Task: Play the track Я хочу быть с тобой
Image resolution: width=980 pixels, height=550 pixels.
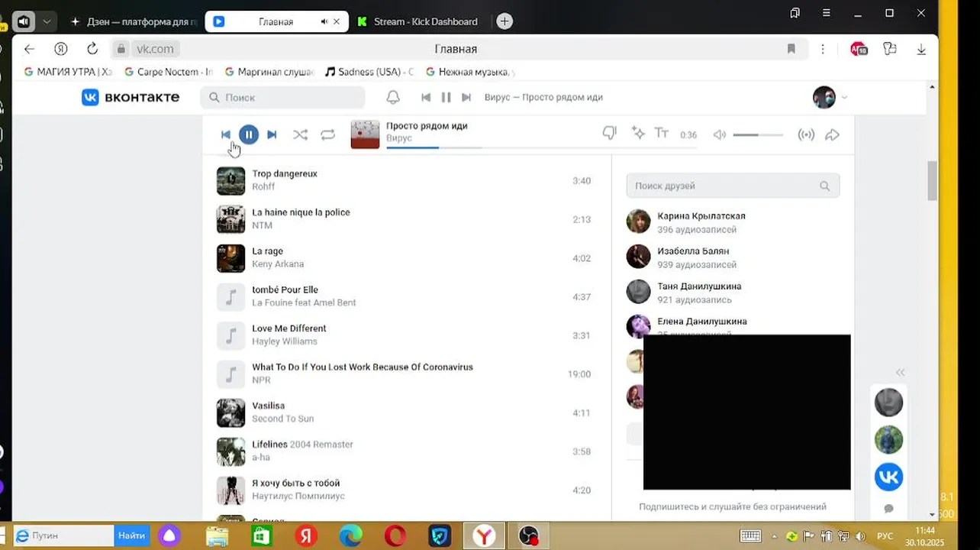Action: tap(404, 490)
